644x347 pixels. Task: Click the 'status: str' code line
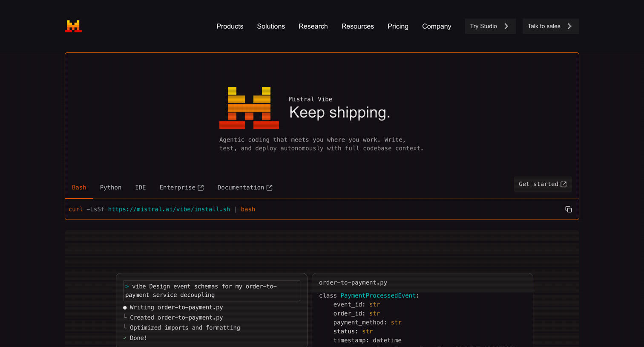353,331
